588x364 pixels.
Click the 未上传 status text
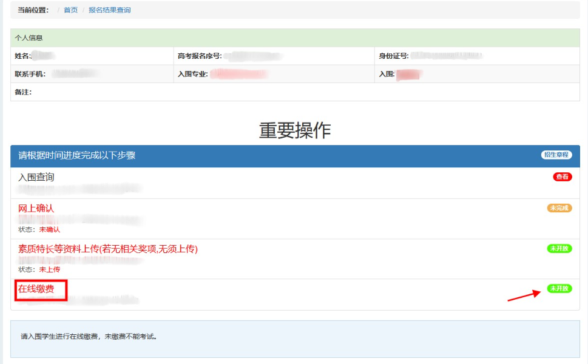click(50, 269)
